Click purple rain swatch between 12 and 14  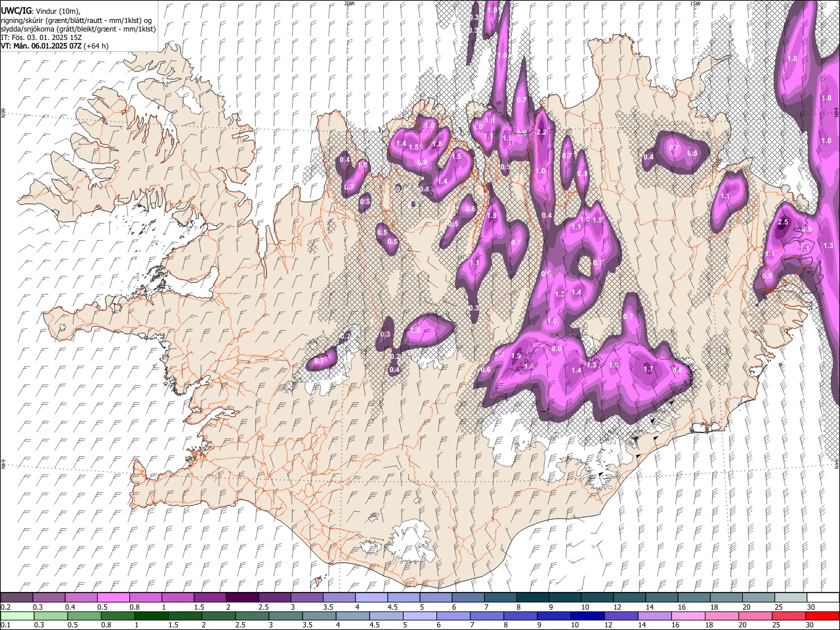620,616
